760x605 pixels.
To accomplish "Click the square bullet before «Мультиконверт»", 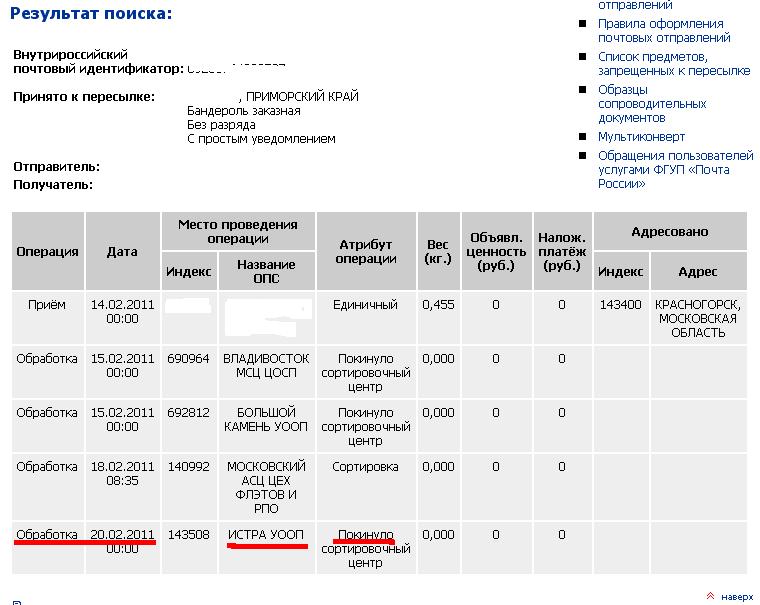I will coord(587,137).
